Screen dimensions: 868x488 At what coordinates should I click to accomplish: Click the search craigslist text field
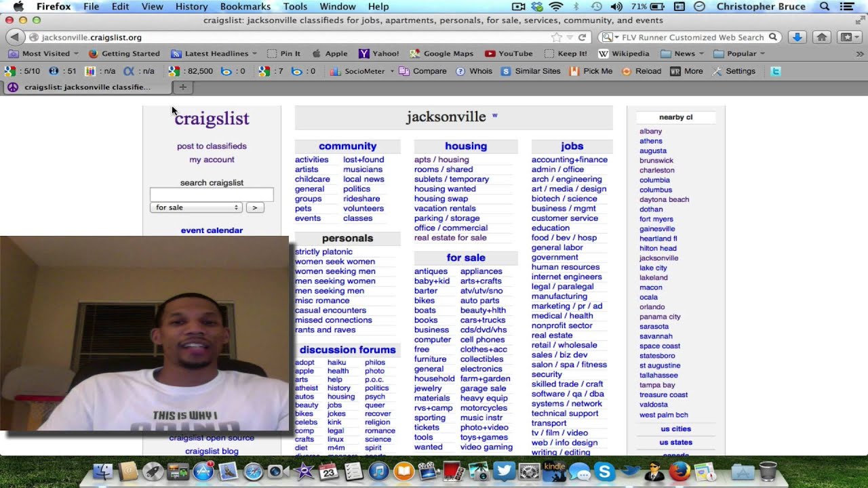tap(212, 195)
